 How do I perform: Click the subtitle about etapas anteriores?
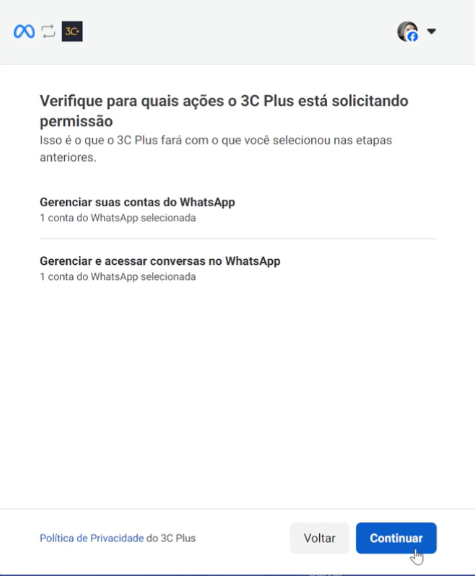coord(216,148)
